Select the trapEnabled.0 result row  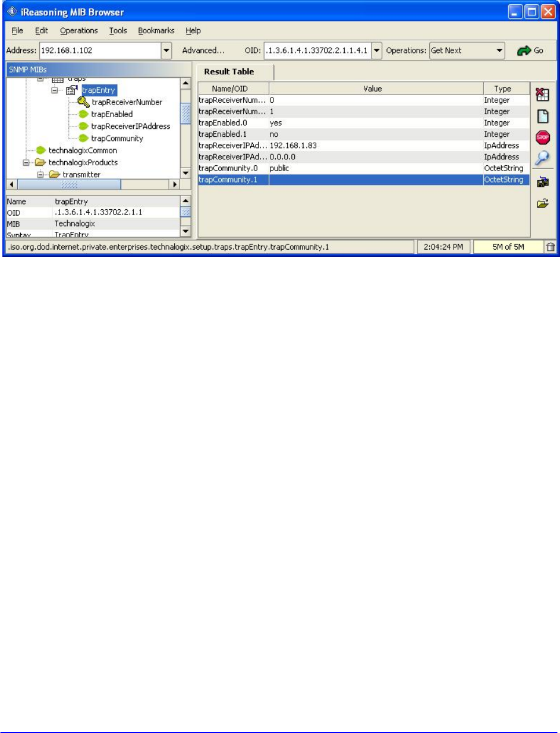click(x=363, y=123)
